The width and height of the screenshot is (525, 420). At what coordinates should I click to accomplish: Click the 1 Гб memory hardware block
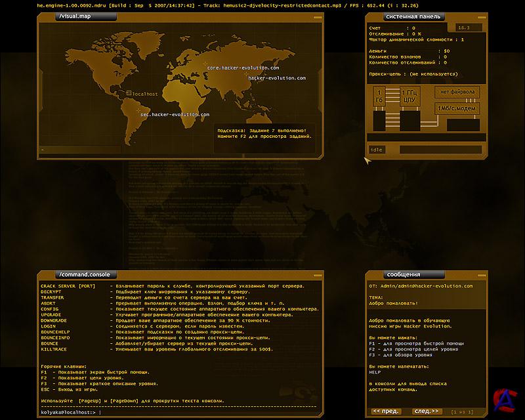(379, 97)
